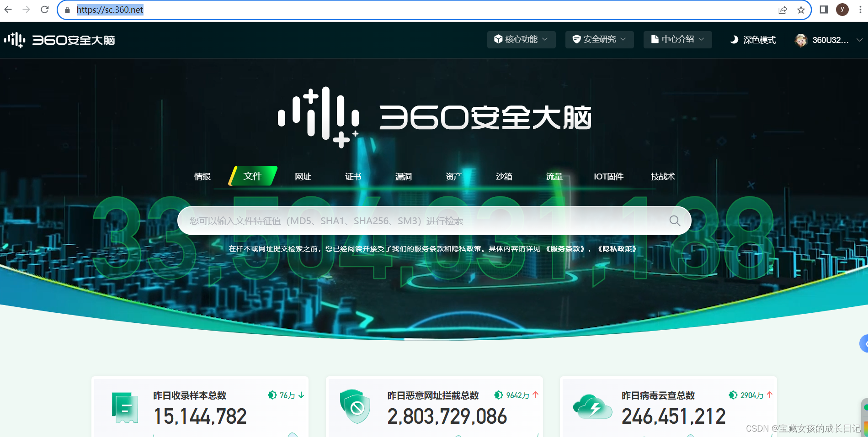Click the 昨日恶意网址拦截总数 shield icon
Image resolution: width=868 pixels, height=437 pixels.
click(355, 406)
